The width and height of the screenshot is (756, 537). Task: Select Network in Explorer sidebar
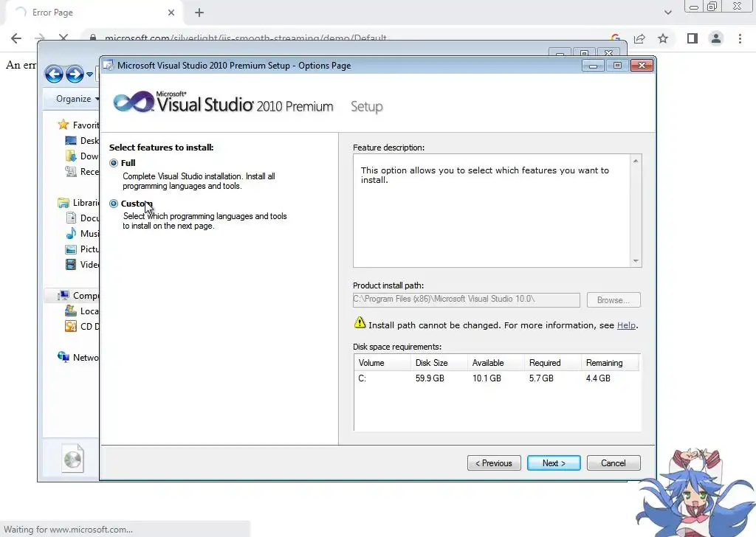click(78, 357)
